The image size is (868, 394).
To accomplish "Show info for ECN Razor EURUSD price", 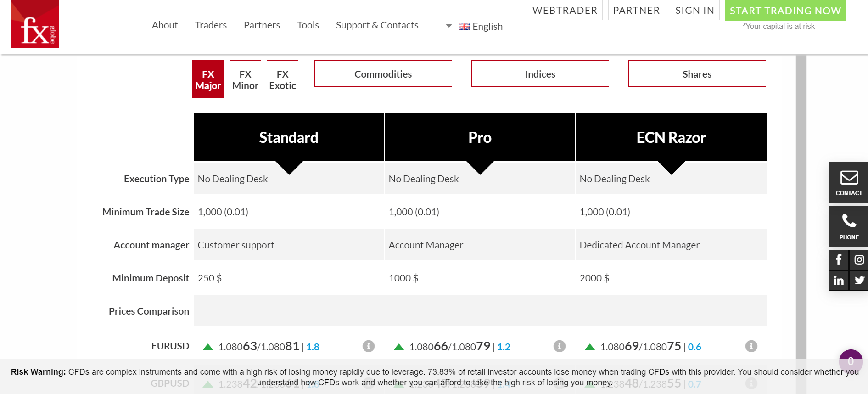I will [751, 346].
